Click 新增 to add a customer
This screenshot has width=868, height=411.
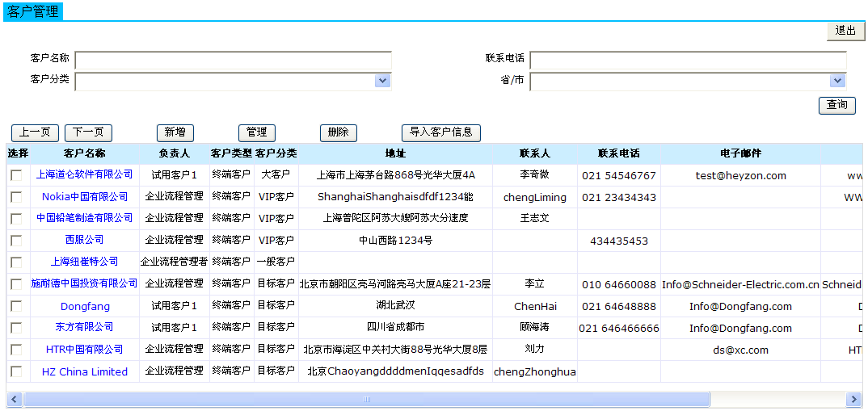(x=175, y=133)
